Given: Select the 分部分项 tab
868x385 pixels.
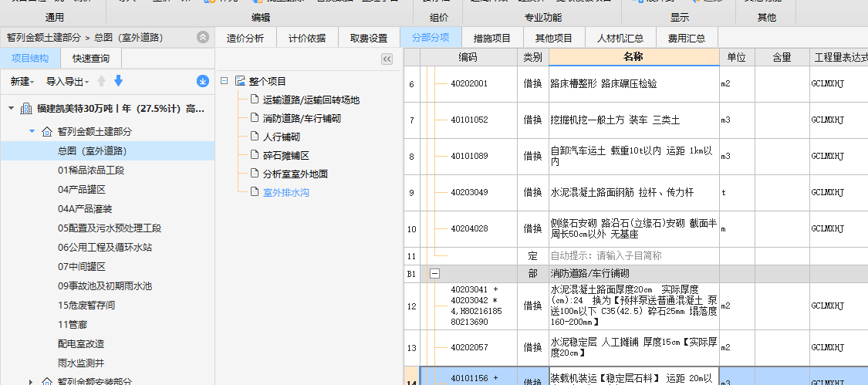Looking at the screenshot, I should tap(431, 39).
